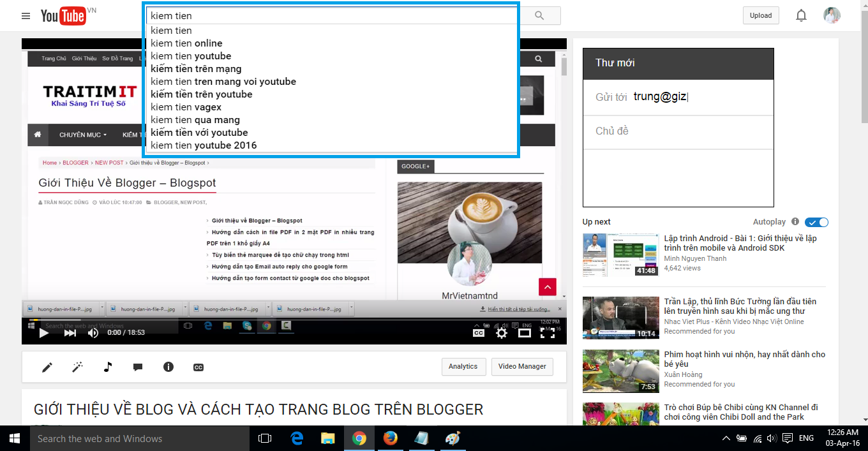Launch Microsoft Edge from the taskbar
868x451 pixels.
click(297, 438)
